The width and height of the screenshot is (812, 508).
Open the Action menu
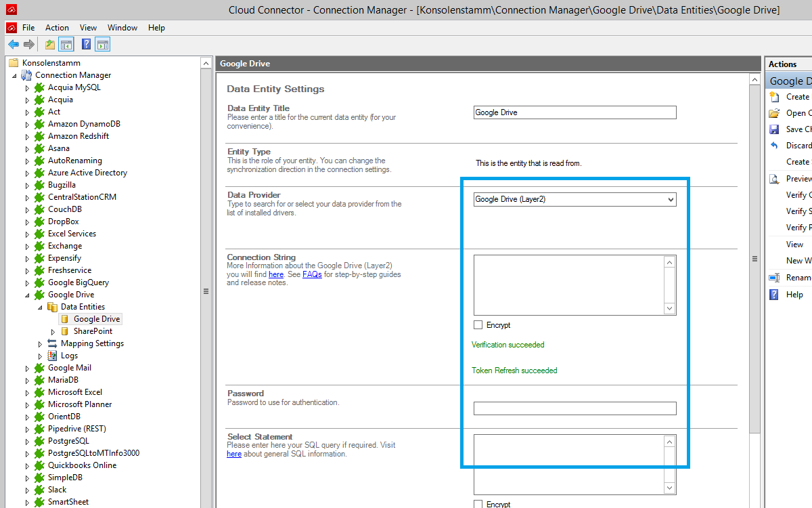tap(57, 28)
